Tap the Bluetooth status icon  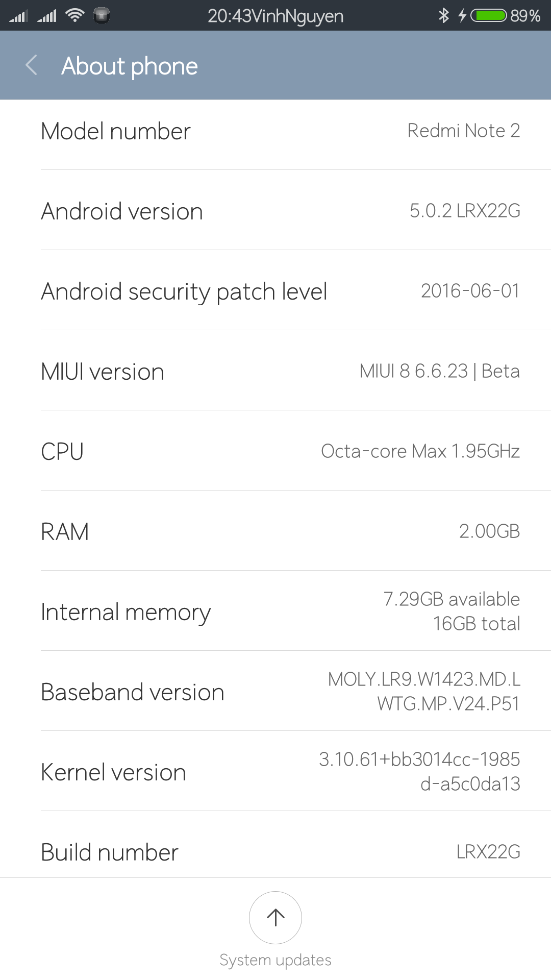pos(443,16)
